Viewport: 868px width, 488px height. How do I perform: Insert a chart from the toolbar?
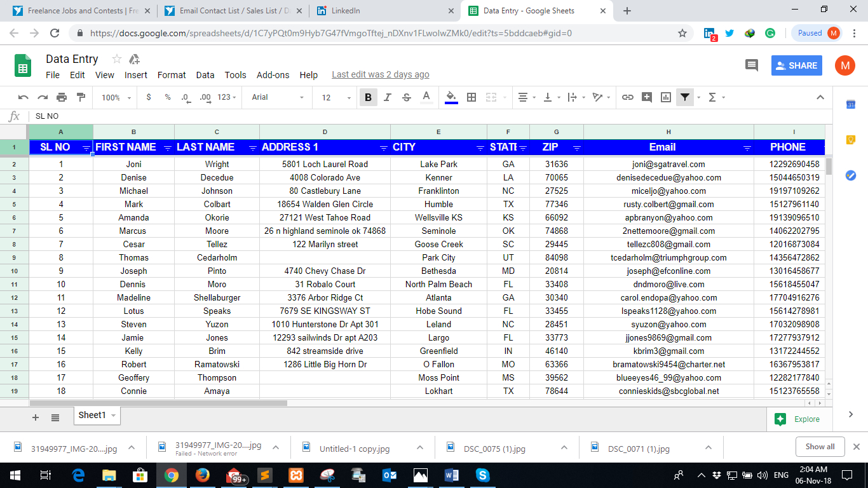[666, 97]
